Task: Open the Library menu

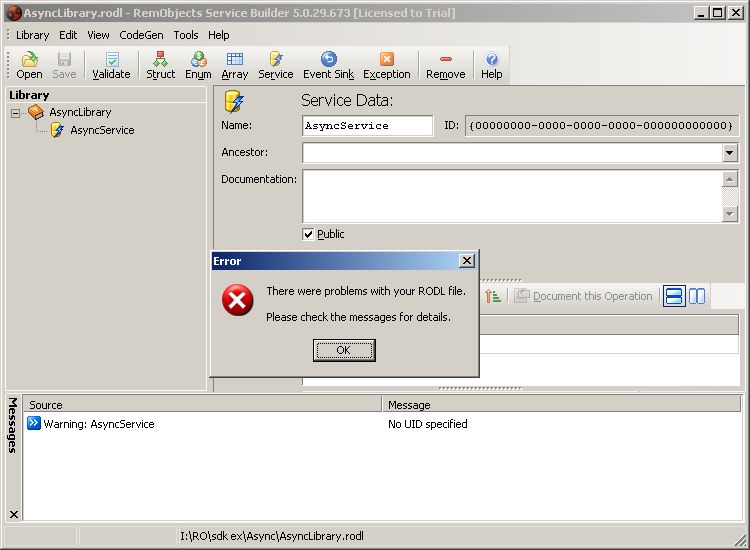Action: click(33, 35)
